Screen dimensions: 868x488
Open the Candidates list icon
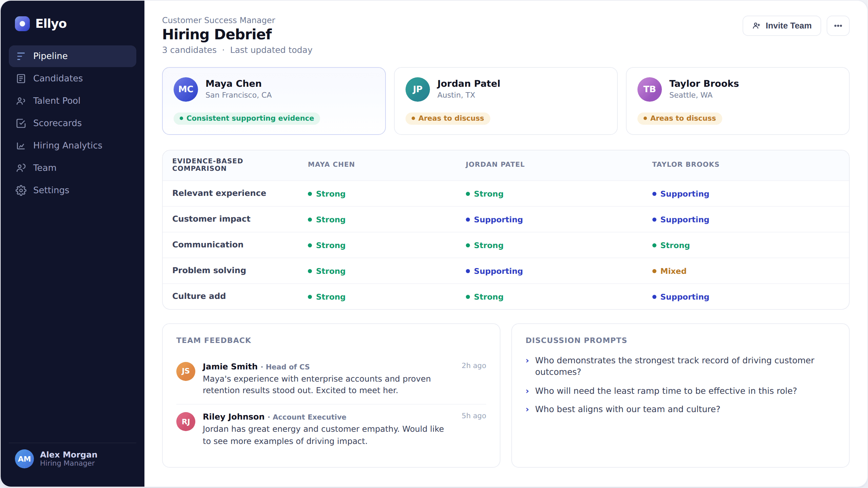(x=21, y=79)
